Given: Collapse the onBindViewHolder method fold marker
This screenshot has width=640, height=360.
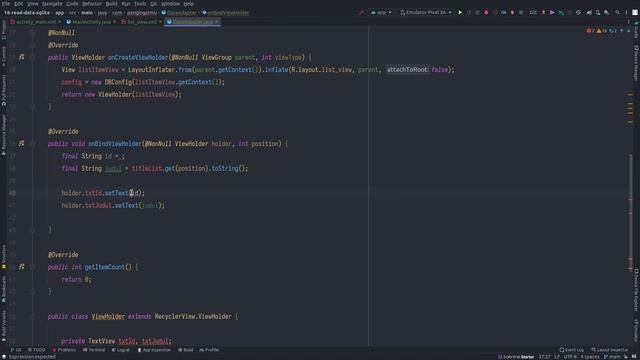Looking at the screenshot, I should tap(33, 144).
